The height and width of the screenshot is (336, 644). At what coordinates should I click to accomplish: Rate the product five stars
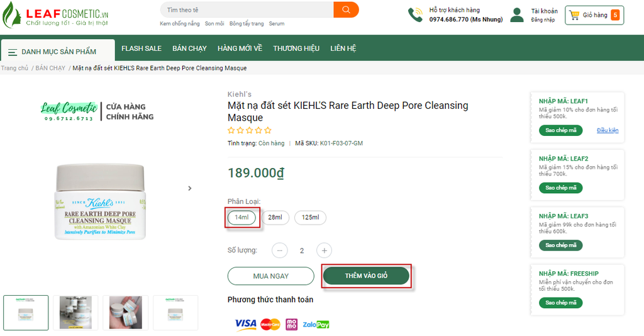(268, 130)
